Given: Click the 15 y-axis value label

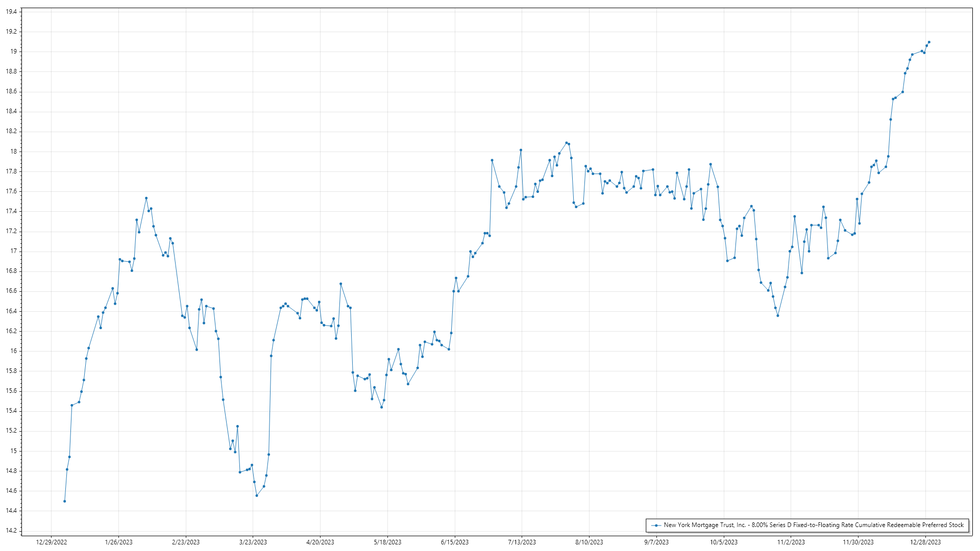Looking at the screenshot, I should 14,451.
